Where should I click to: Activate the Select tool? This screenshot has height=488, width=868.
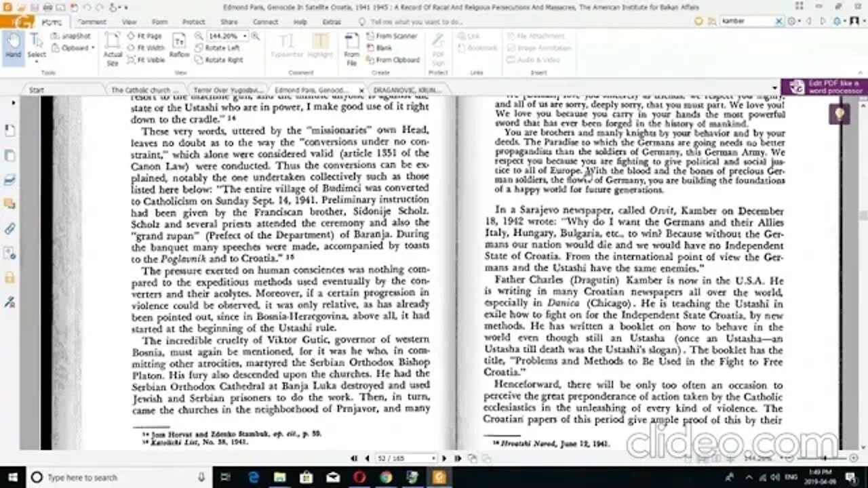coord(37,47)
